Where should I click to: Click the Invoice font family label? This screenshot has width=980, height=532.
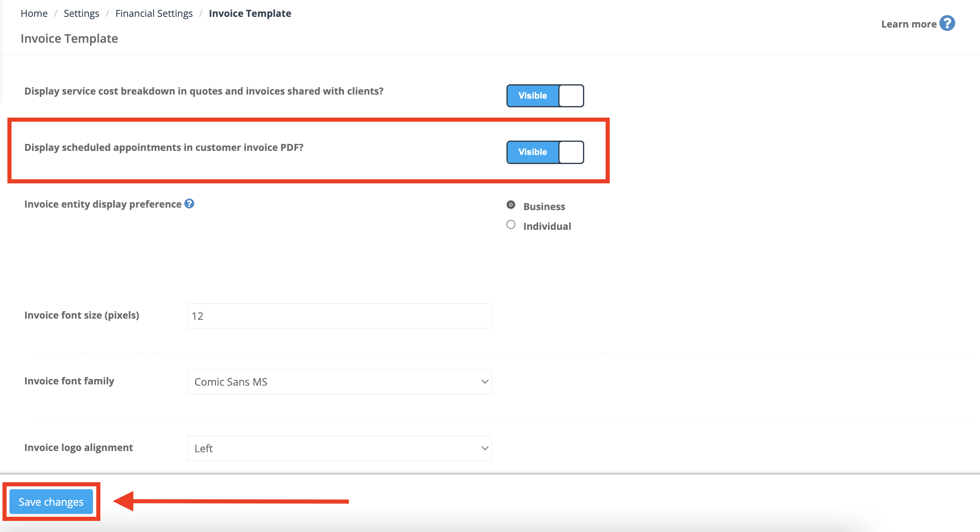(x=69, y=381)
